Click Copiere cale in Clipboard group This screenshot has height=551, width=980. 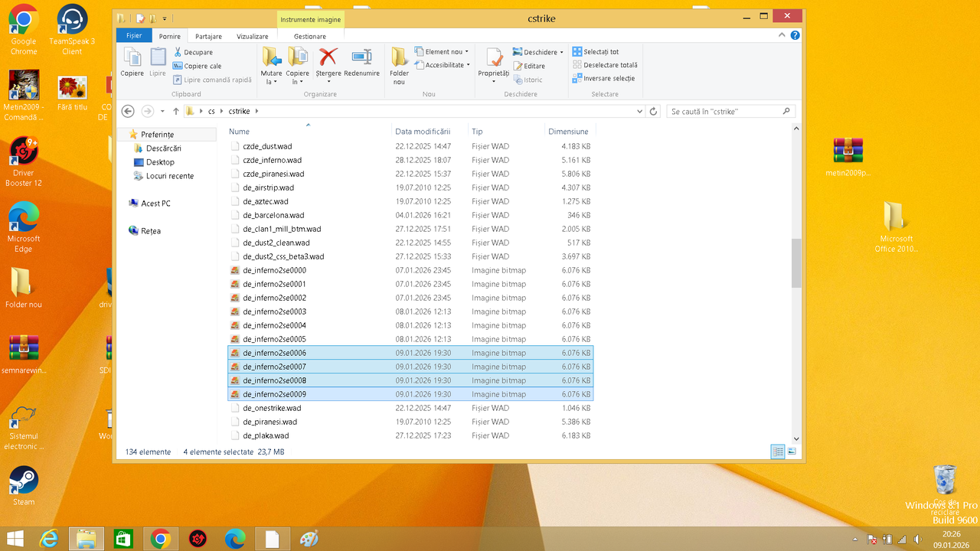coord(198,66)
